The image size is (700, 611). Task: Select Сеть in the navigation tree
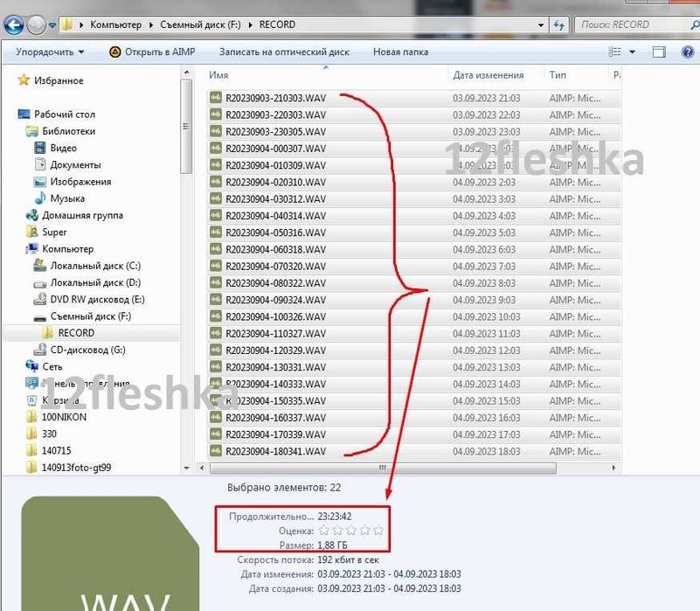pos(45,367)
